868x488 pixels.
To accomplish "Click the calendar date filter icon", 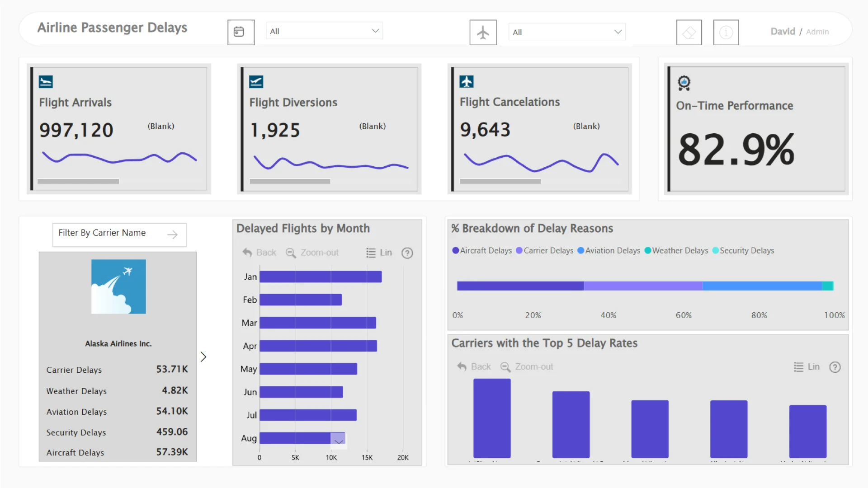I will pos(241,32).
